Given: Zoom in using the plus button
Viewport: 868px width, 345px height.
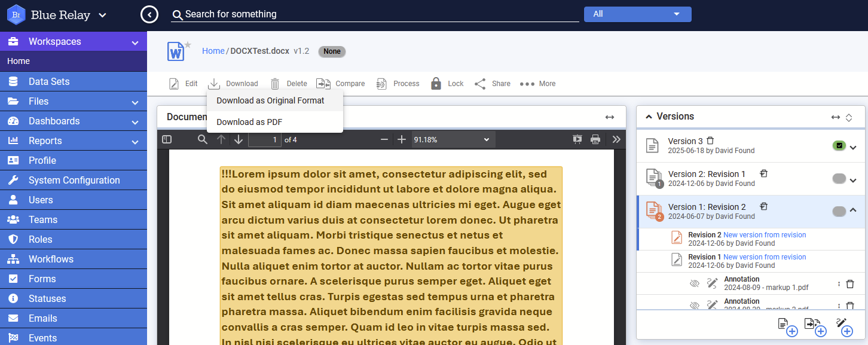Looking at the screenshot, I should (x=402, y=139).
